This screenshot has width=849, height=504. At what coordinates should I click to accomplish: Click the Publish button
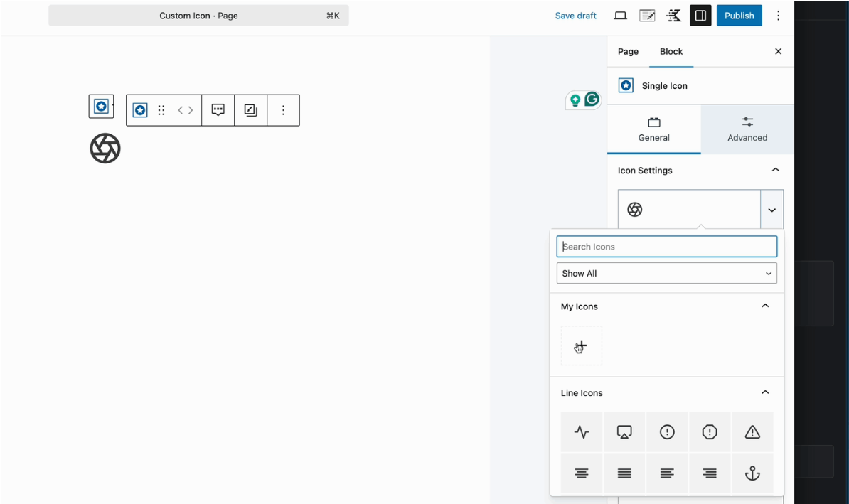(739, 16)
